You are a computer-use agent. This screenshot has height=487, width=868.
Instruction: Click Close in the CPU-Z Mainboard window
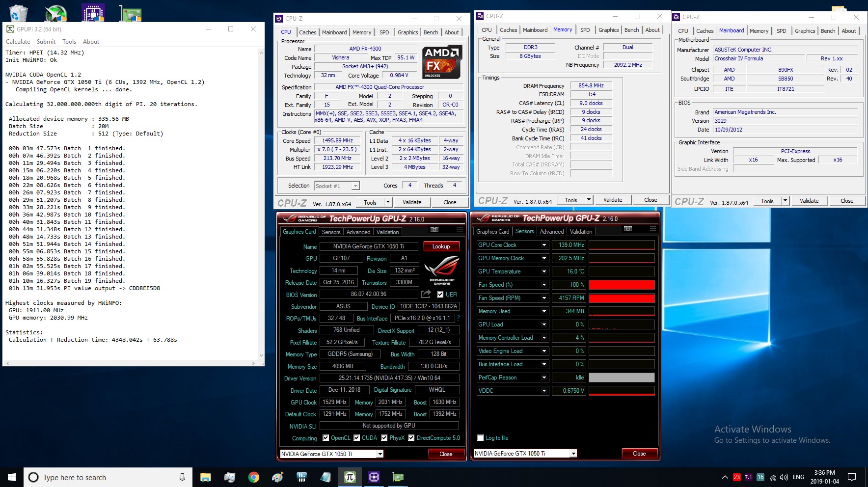click(847, 201)
